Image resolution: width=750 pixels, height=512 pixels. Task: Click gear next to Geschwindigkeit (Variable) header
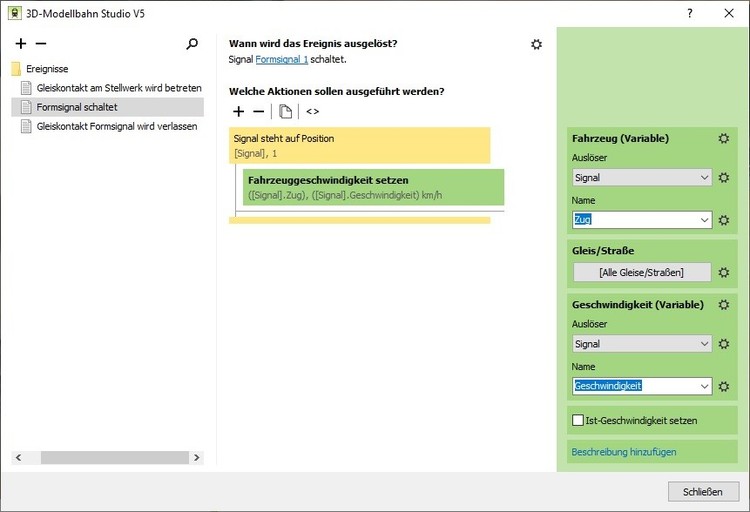point(723,305)
